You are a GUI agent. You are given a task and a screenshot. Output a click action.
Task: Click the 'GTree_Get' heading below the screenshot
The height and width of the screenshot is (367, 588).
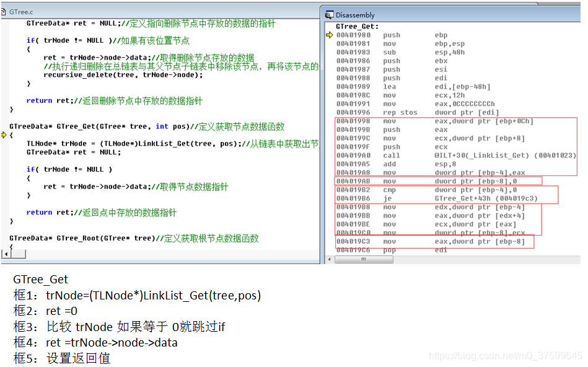[x=40, y=280]
